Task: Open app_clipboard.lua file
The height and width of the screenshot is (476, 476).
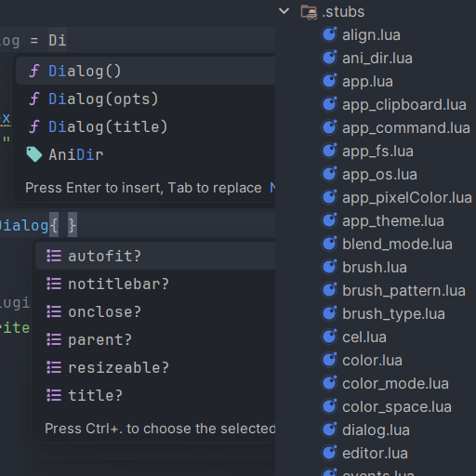Action: 404,105
